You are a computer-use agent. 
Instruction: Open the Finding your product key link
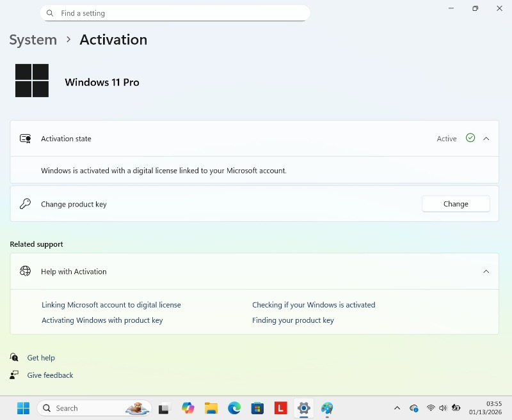(x=293, y=320)
